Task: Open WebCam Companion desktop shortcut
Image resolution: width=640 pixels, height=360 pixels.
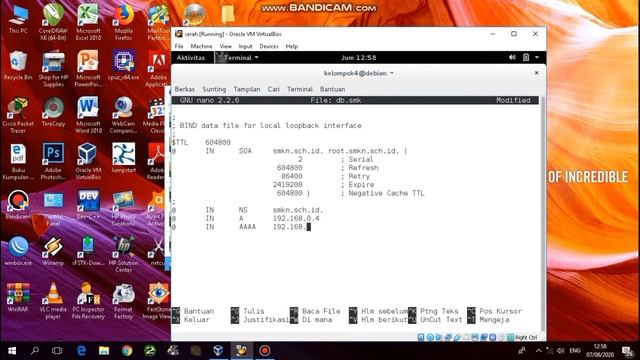Action: coord(123,115)
